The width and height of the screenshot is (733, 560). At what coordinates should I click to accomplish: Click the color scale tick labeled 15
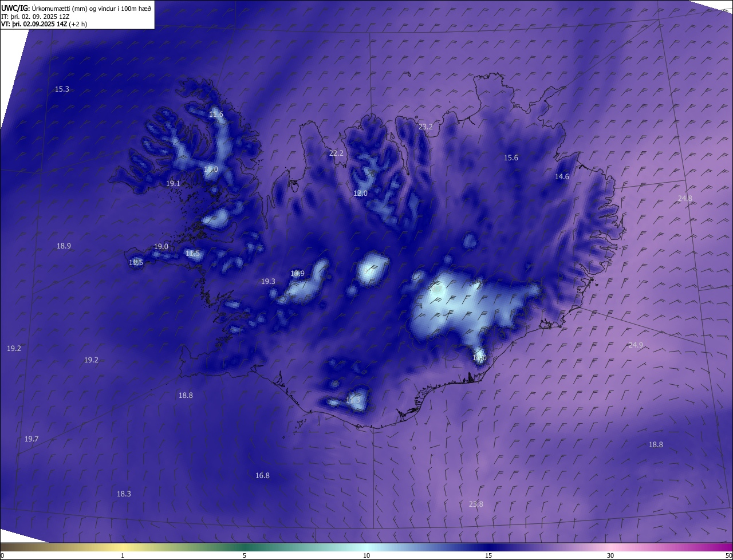488,555
